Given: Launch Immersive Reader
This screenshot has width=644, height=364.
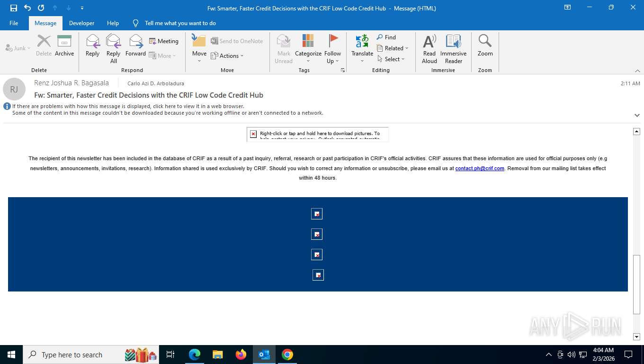Looking at the screenshot, I should (x=453, y=49).
